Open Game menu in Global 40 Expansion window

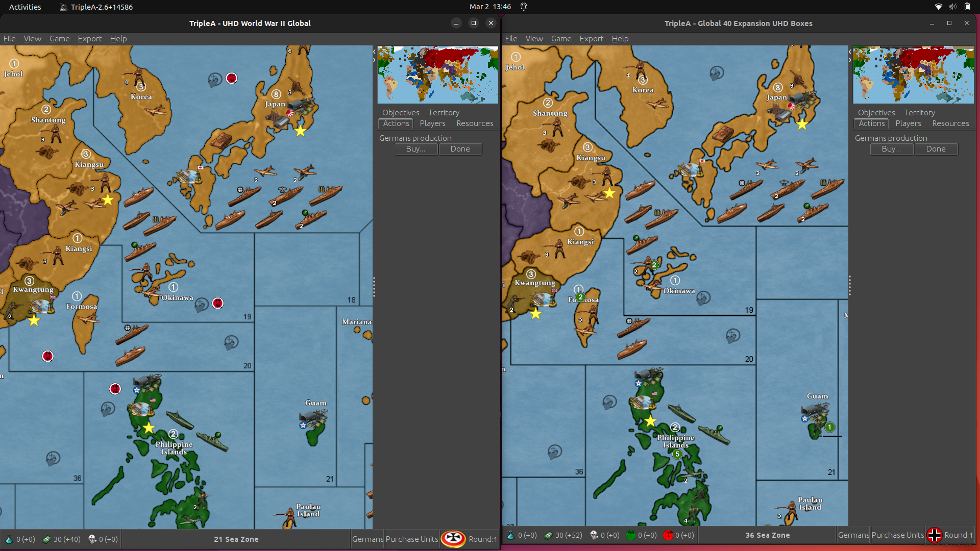pyautogui.click(x=561, y=39)
